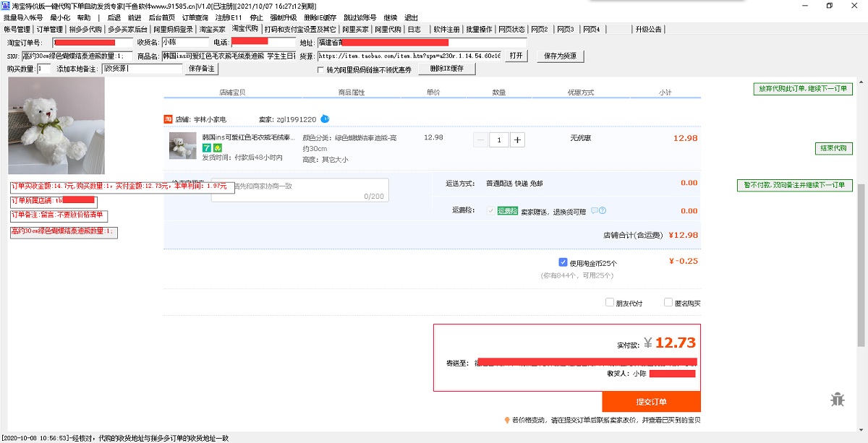Click the 货源 URL input field
Screen dimensions: 868x443
click(x=409, y=56)
